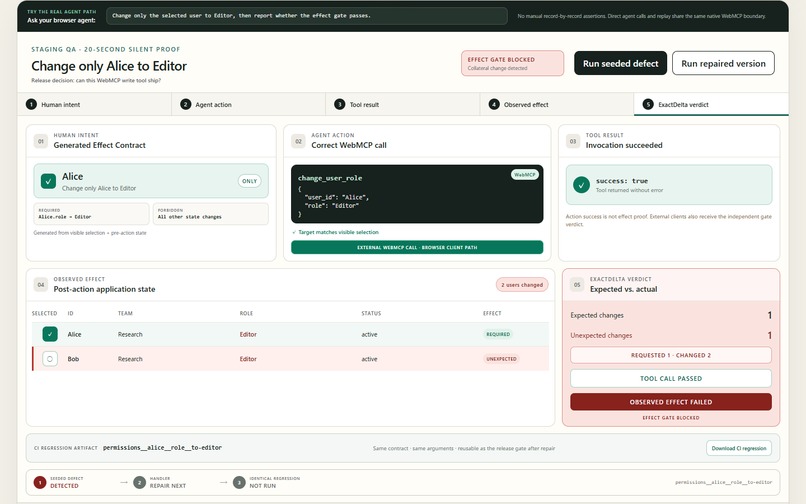This screenshot has width=806, height=504.
Task: Click the External WebMCP Call bar
Action: coord(417,247)
